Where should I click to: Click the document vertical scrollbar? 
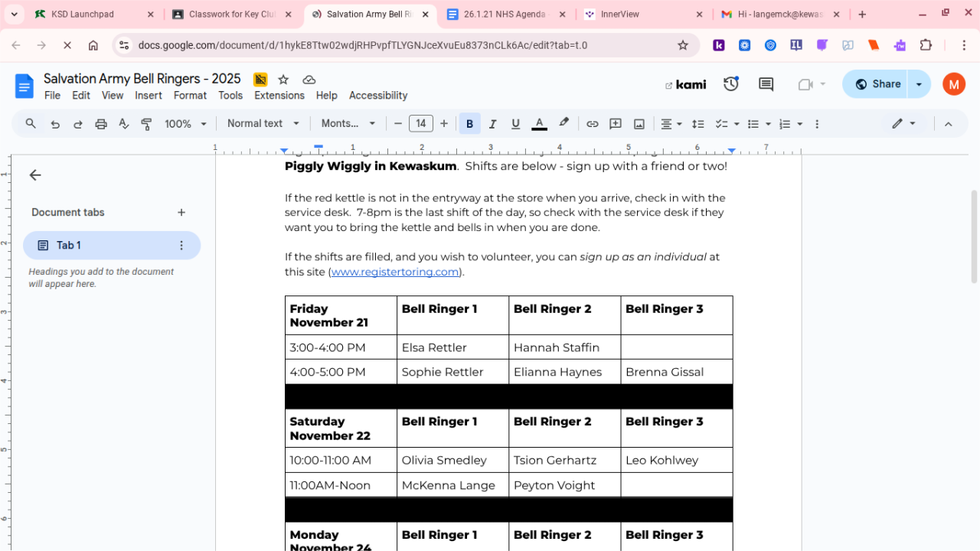pos(974,236)
